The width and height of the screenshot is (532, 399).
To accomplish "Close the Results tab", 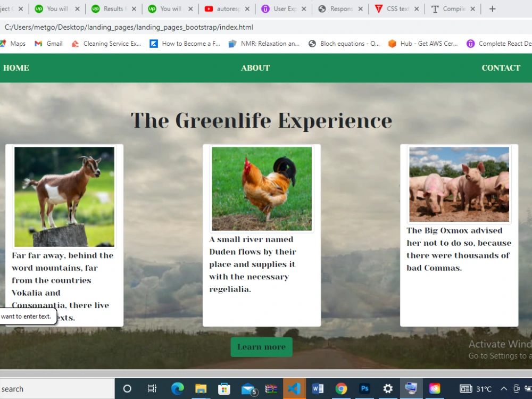I will click(x=134, y=9).
